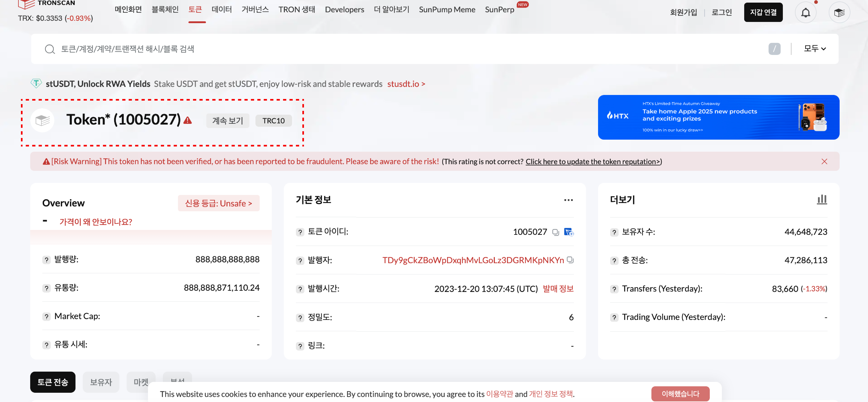Click the help icon beside 보유자 수
Image resolution: width=868 pixels, height=402 pixels.
[x=614, y=232]
